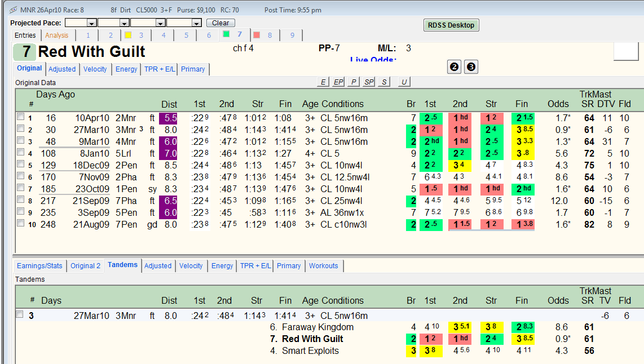Viewport: 644px width, 364px height.
Task: Click the circled number 3 icon button
Action: tap(471, 67)
